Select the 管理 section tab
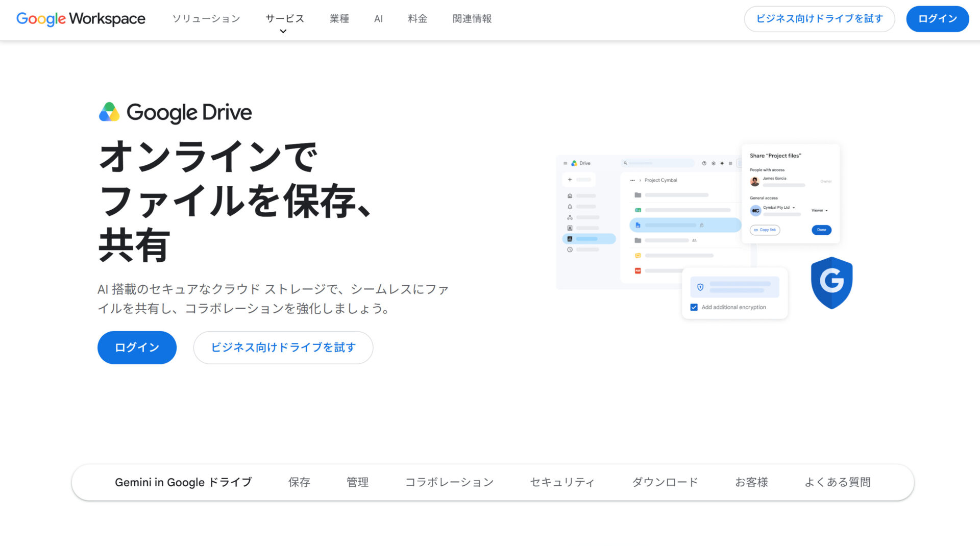The width and height of the screenshot is (980, 546). pos(357,482)
